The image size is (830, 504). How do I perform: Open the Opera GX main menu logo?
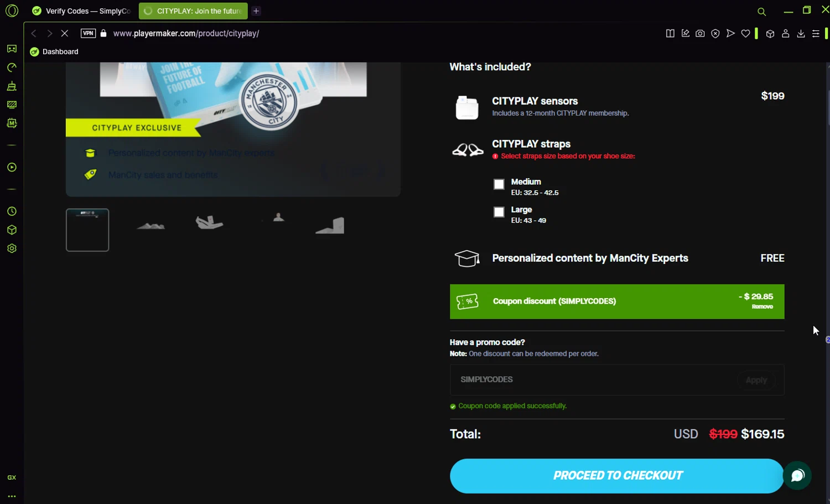pyautogui.click(x=12, y=11)
